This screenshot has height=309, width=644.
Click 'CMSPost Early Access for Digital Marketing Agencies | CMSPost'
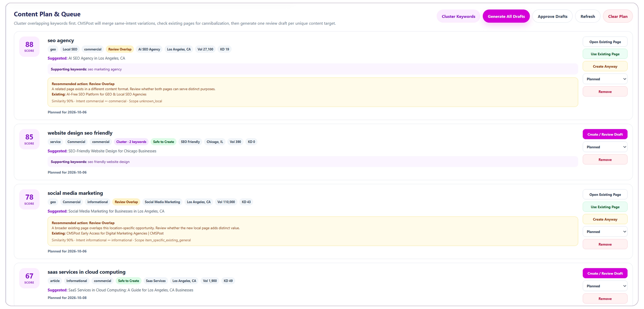pyautogui.click(x=115, y=233)
